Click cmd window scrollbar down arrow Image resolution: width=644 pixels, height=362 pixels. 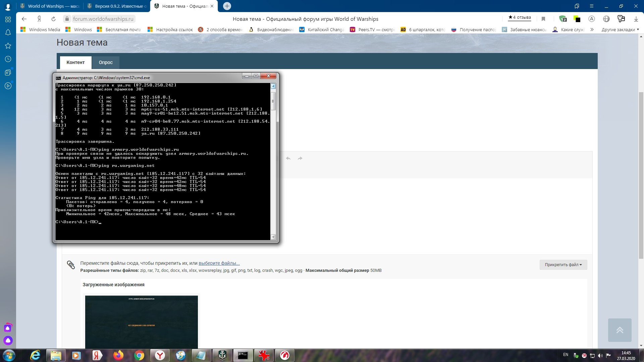(x=273, y=237)
